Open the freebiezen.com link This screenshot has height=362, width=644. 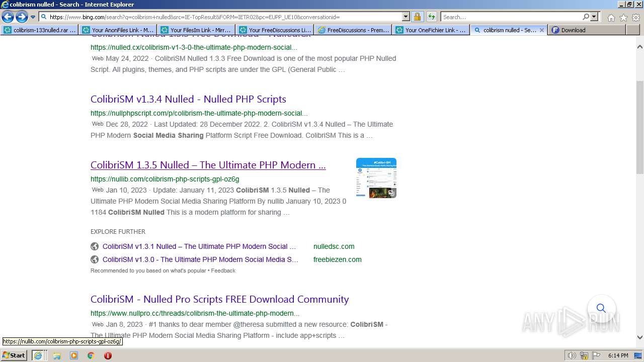337,259
